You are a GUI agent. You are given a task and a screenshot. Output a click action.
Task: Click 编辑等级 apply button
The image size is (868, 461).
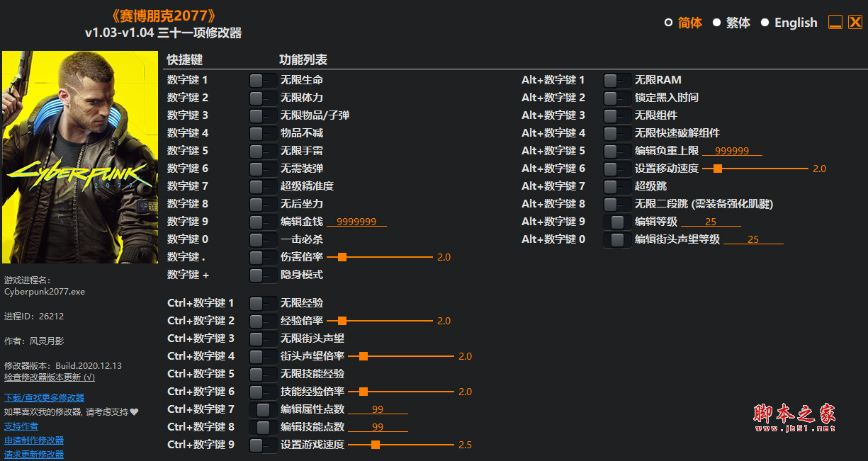click(617, 222)
